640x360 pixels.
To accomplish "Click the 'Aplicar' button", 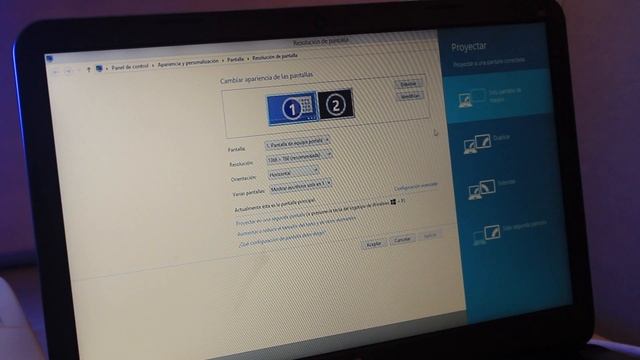I will (430, 236).
